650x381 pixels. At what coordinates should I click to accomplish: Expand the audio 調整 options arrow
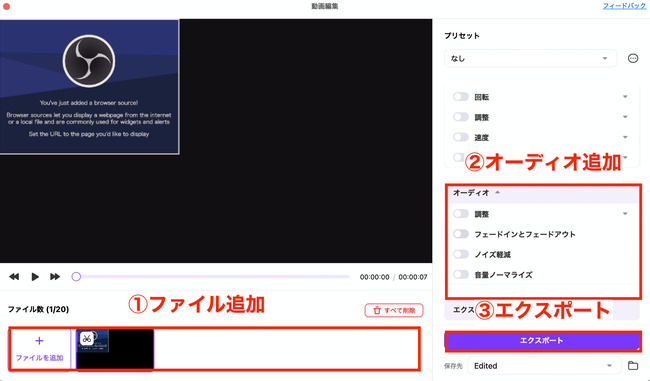tap(625, 214)
